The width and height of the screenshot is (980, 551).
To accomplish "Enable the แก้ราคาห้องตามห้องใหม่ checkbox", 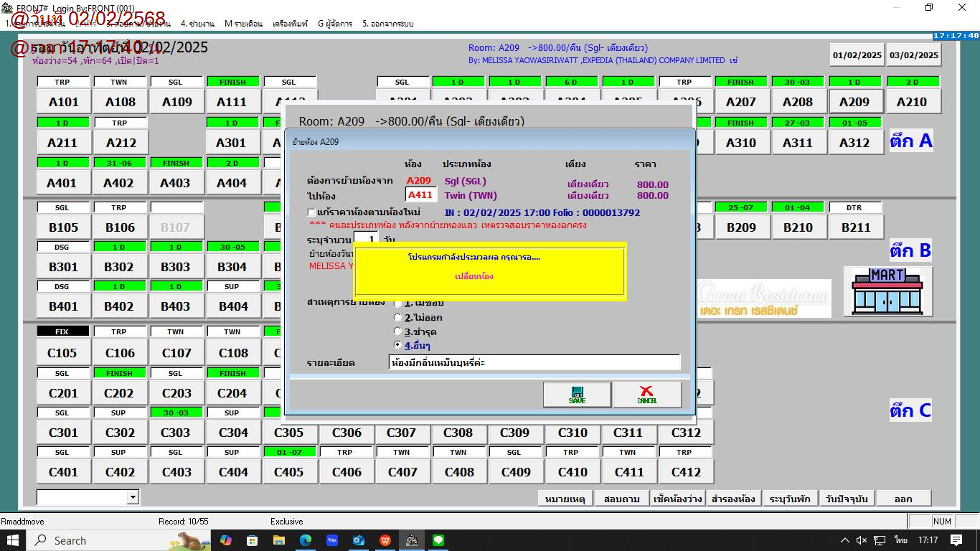I will (x=311, y=212).
